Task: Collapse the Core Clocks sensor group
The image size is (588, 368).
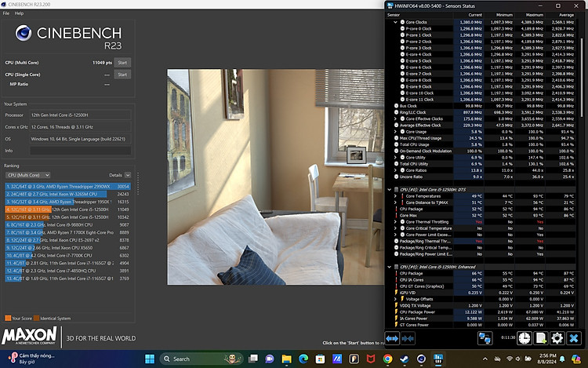Action: [395, 22]
